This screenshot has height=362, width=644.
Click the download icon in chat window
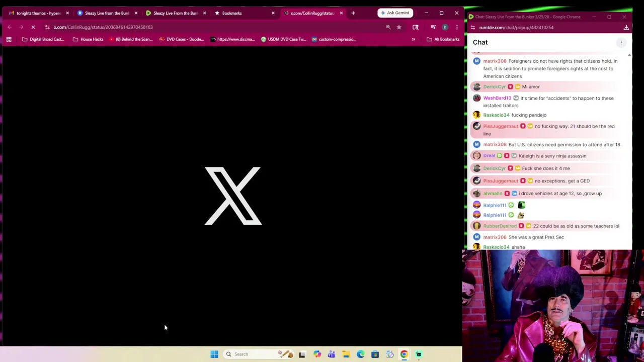point(626,28)
